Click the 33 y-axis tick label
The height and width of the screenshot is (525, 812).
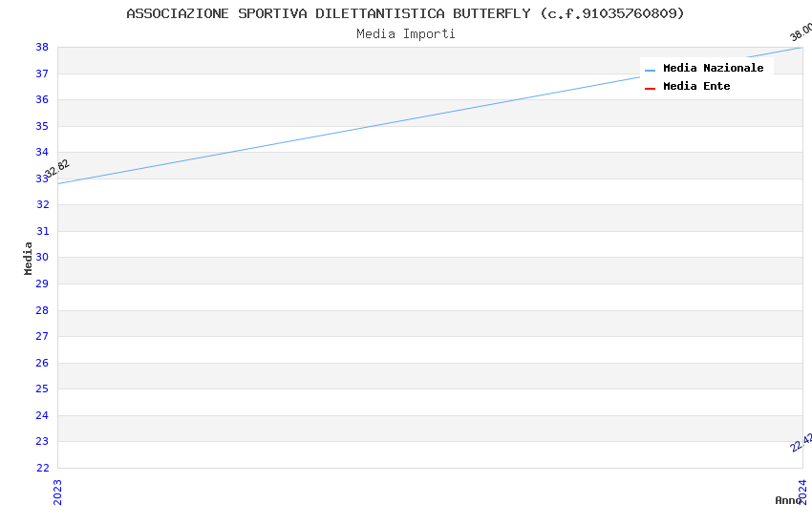tap(42, 178)
